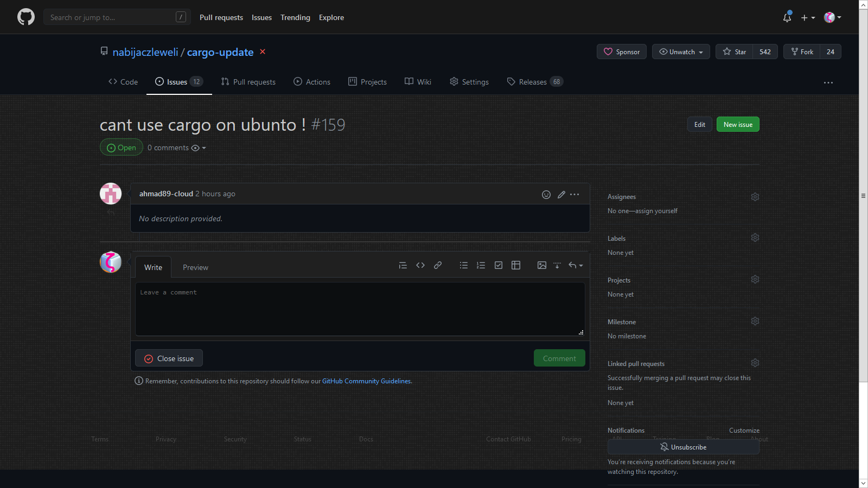Insert a table using the table icon

(x=516, y=265)
